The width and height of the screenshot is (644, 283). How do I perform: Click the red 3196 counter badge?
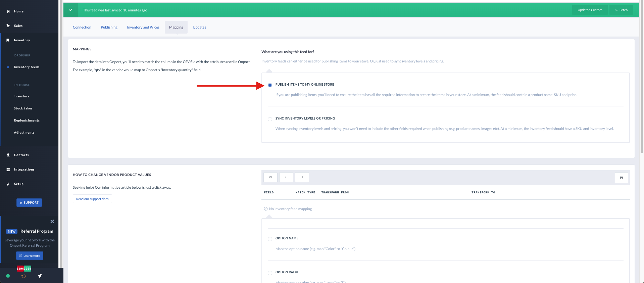[x=20, y=269]
